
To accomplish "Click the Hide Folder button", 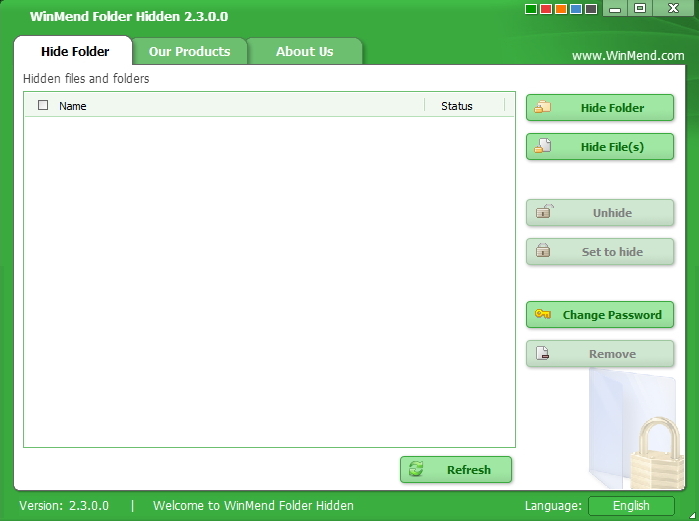I will point(600,107).
